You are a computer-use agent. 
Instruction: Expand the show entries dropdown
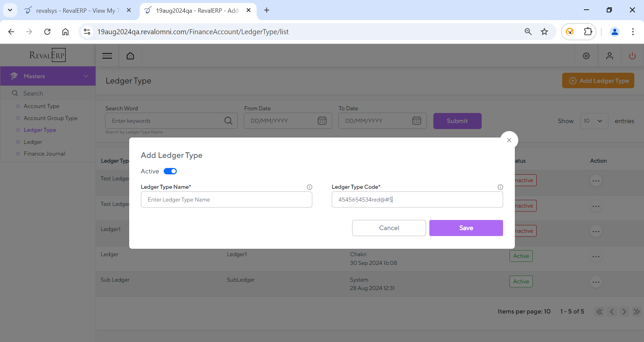pyautogui.click(x=594, y=121)
